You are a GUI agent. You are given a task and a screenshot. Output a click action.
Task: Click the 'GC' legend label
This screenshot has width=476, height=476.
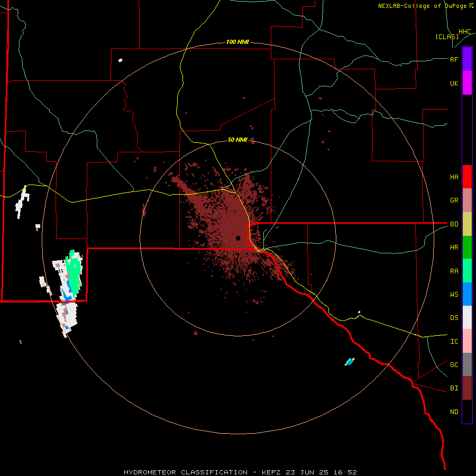click(454, 365)
